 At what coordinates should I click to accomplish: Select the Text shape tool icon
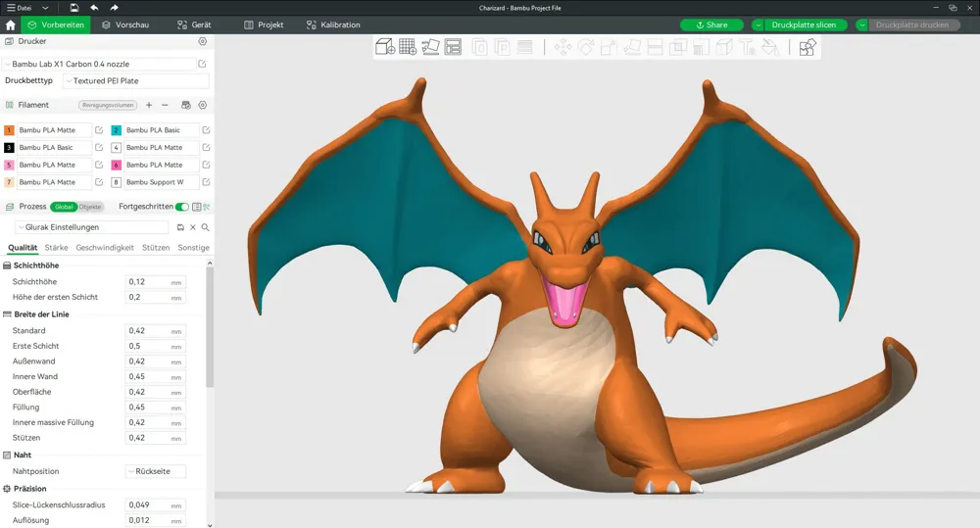pyautogui.click(x=747, y=47)
